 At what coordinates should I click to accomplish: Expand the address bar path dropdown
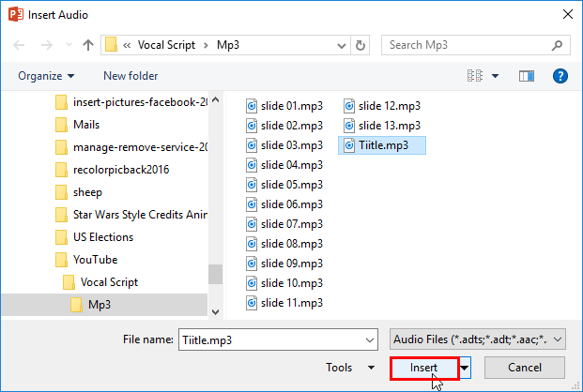(342, 46)
